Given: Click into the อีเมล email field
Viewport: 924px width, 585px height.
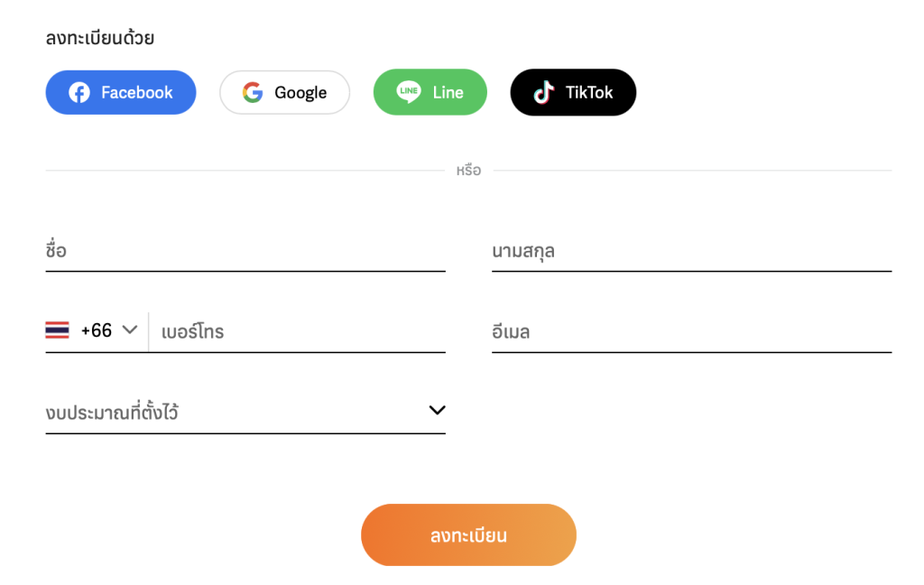Looking at the screenshot, I should pos(692,331).
